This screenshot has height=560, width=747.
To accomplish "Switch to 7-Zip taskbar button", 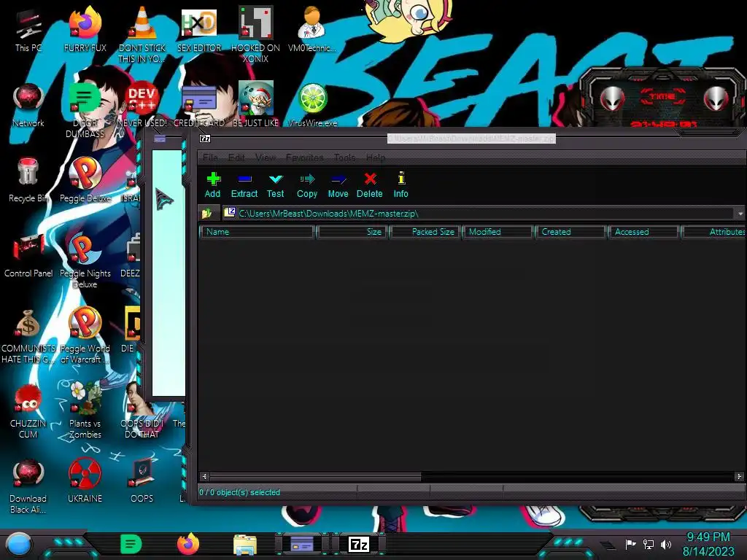I will (x=359, y=544).
